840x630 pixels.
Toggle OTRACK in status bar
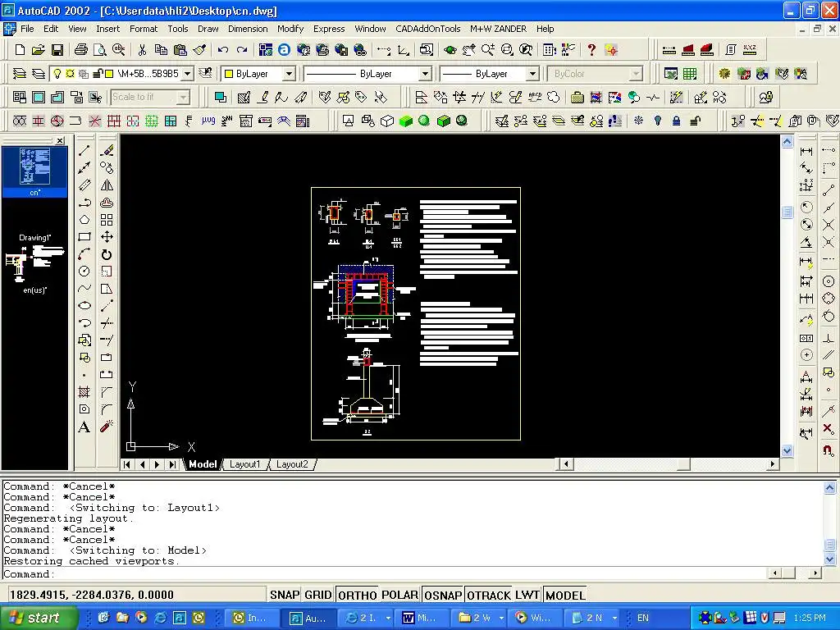[489, 595]
